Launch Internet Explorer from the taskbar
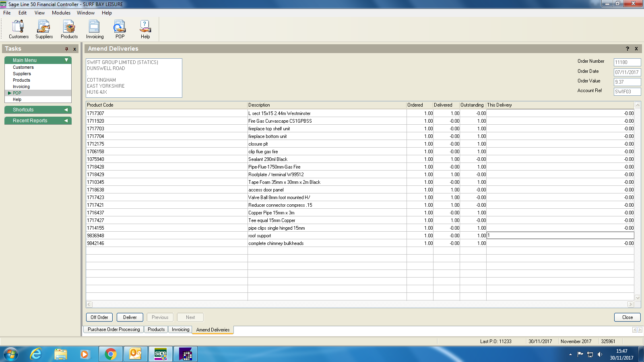Screen dimensions: 644x362 [36, 354]
